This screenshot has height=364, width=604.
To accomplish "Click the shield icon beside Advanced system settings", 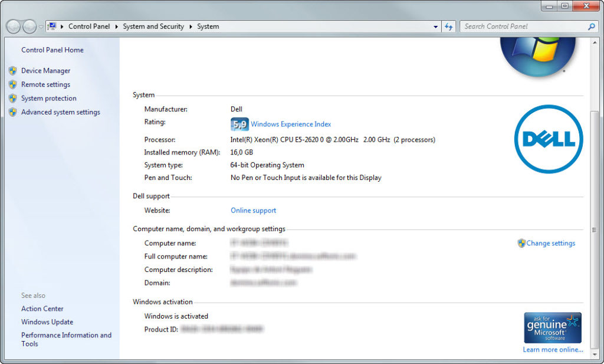I will pos(12,112).
